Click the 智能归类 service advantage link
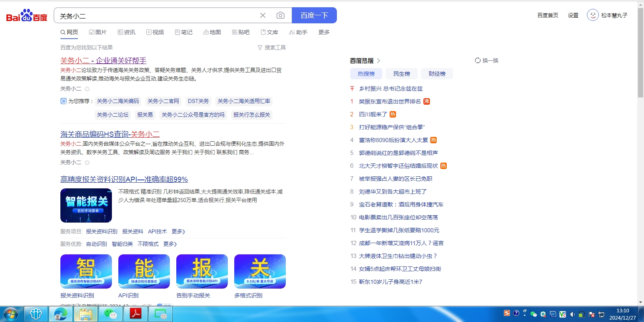The width and height of the screenshot is (644, 322). coord(122,244)
